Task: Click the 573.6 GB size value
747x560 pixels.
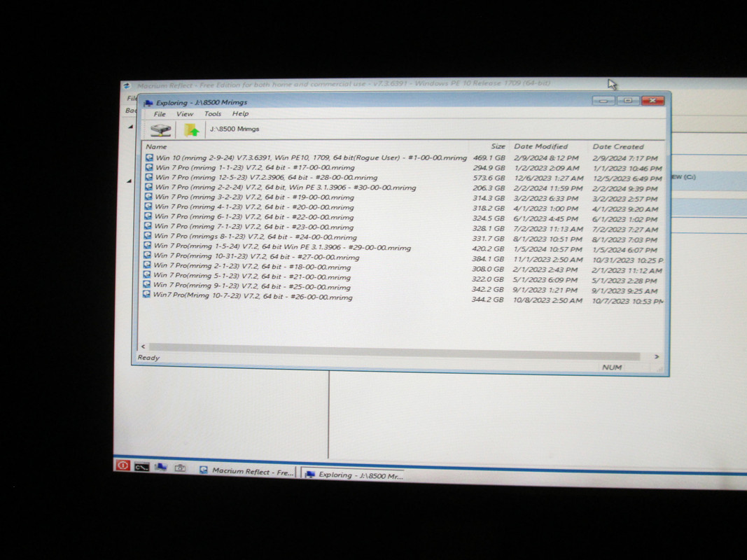Action: click(488, 178)
